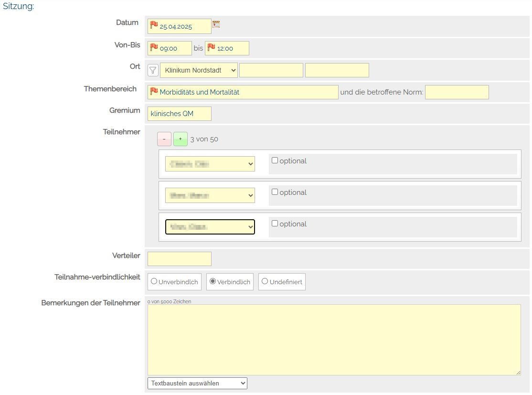Select the Unverbindlich radio option
The image size is (532, 395).
[154, 281]
